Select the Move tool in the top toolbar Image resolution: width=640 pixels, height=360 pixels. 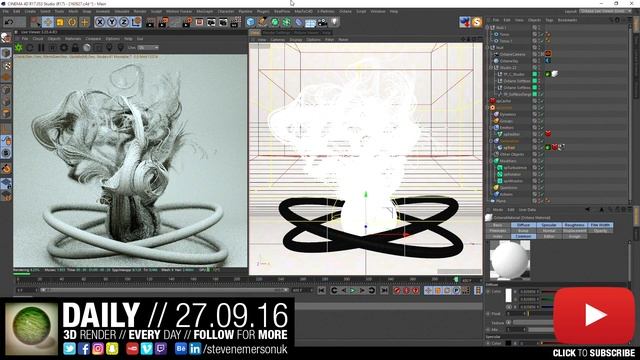(x=48, y=22)
